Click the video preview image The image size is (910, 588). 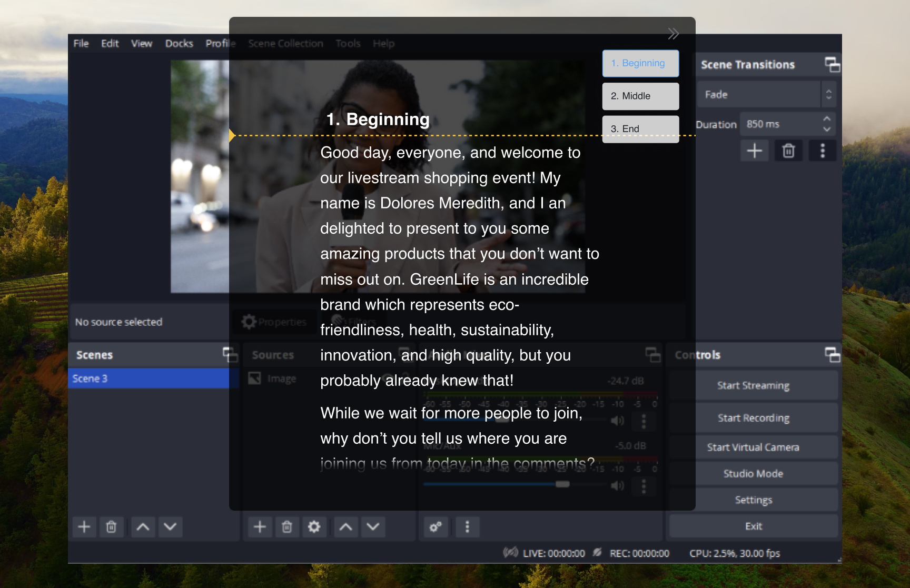[378, 176]
